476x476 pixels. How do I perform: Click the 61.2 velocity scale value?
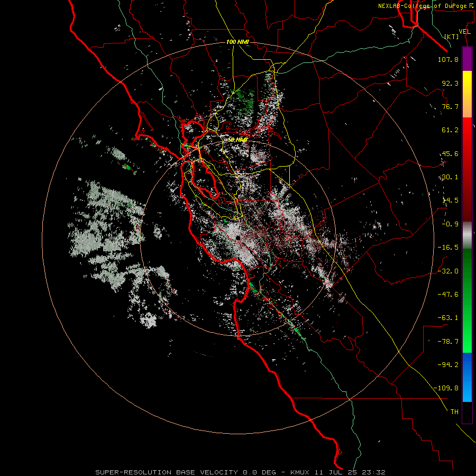[450, 130]
